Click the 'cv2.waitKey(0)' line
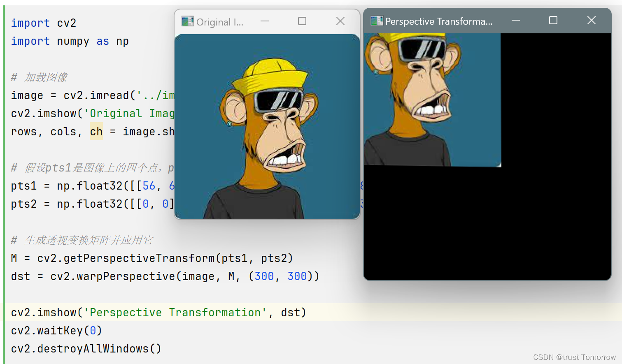622x364 pixels. pos(56,331)
